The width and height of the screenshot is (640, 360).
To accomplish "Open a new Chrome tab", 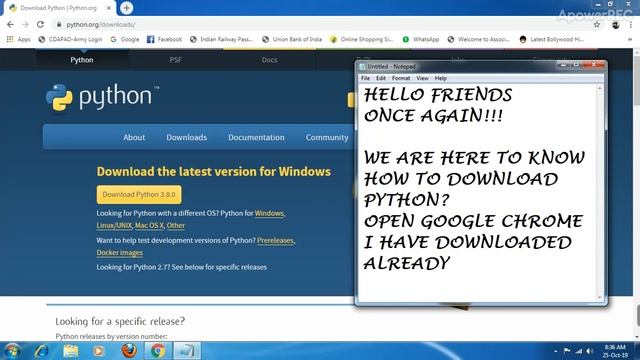I will click(127, 8).
